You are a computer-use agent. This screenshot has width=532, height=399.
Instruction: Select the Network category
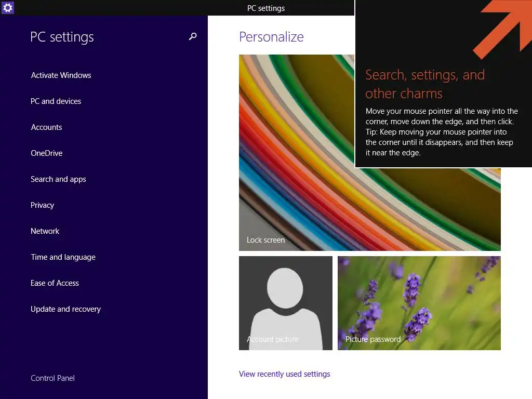point(45,231)
